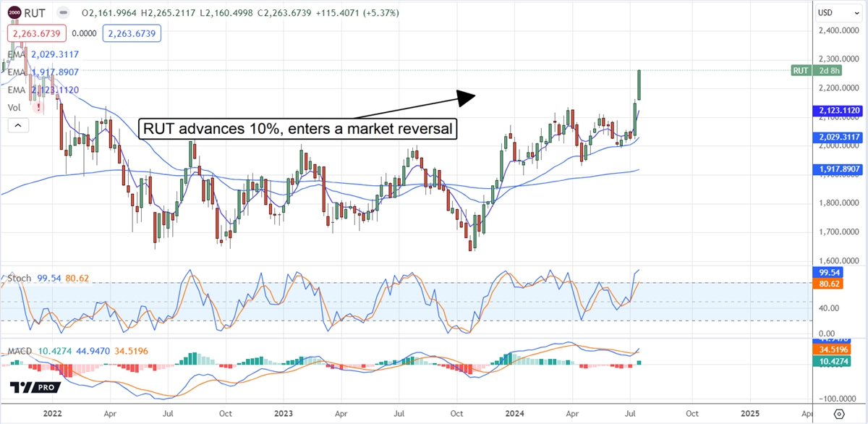Select the MACD indicator legend
The image size is (868, 424).
click(20, 352)
